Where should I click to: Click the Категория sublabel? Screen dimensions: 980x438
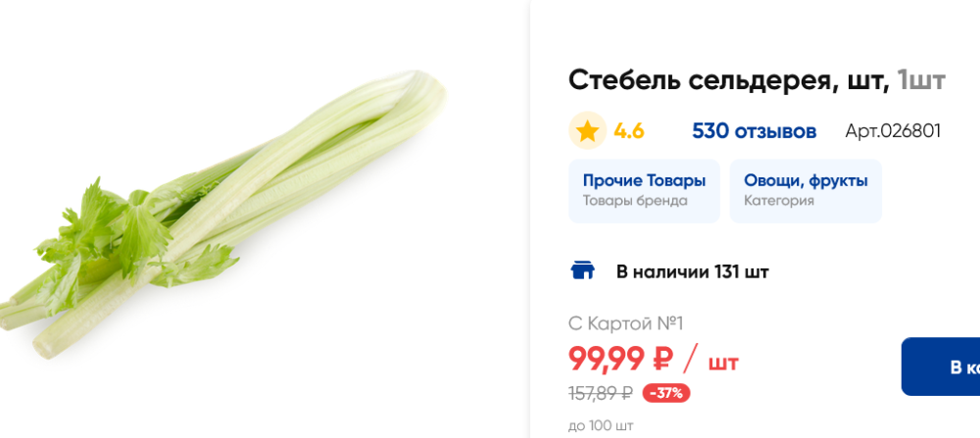778,201
